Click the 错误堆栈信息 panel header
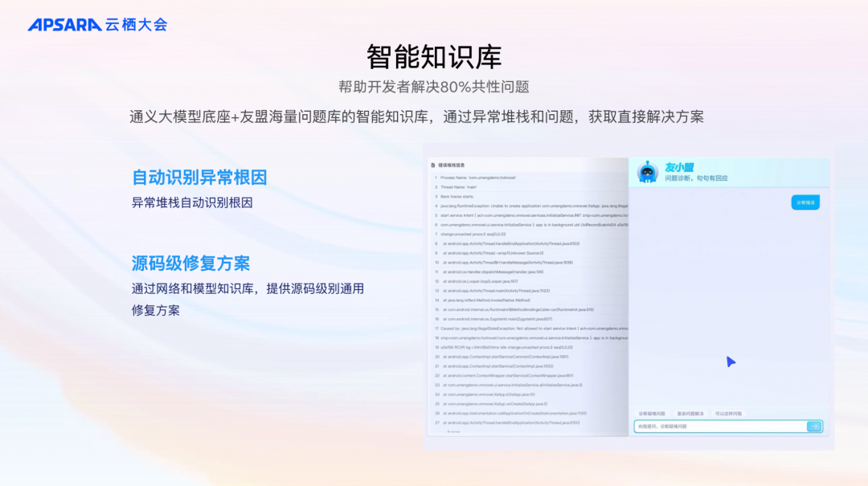Viewport: 868px width, 486px height. pos(452,165)
